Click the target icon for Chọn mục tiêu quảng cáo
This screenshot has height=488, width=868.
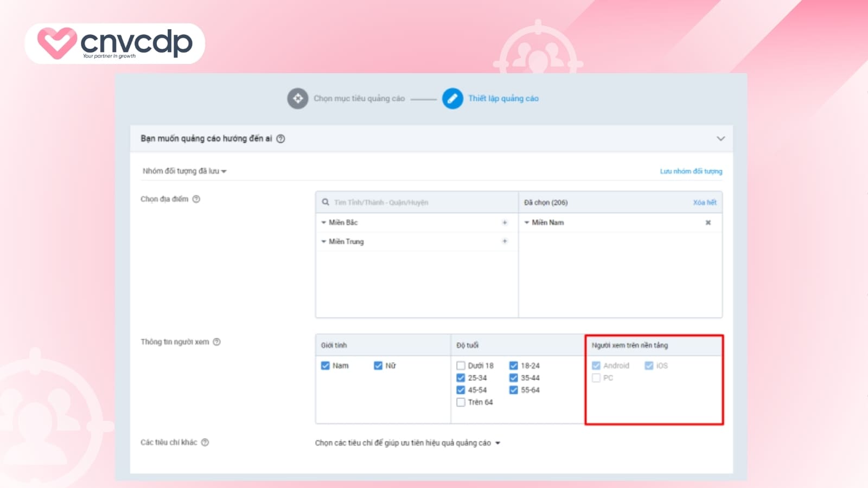click(x=297, y=99)
